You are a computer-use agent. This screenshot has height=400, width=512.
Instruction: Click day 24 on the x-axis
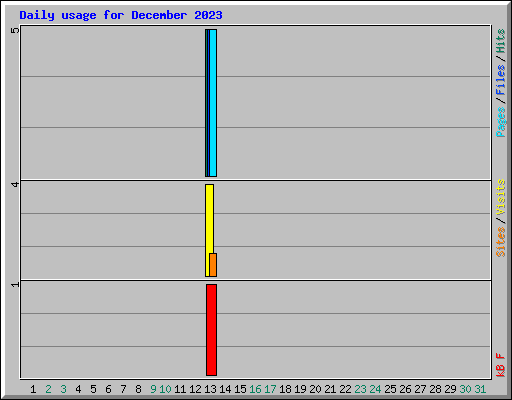375,389
